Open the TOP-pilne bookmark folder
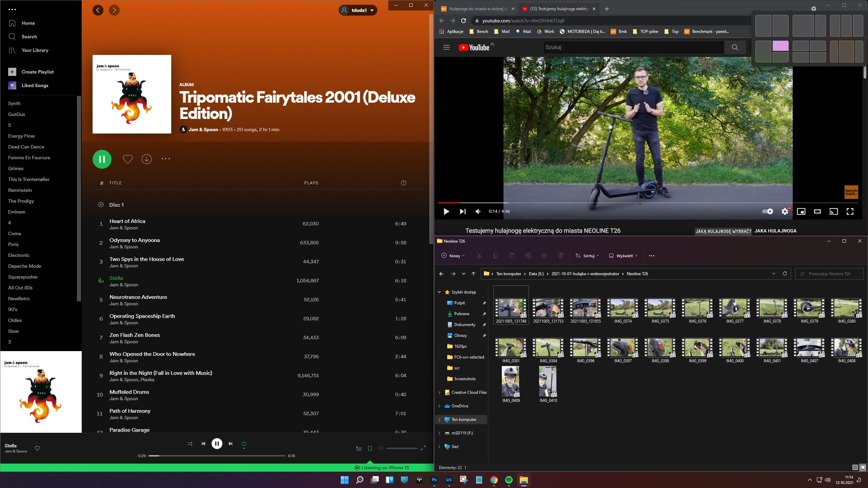 tap(645, 32)
